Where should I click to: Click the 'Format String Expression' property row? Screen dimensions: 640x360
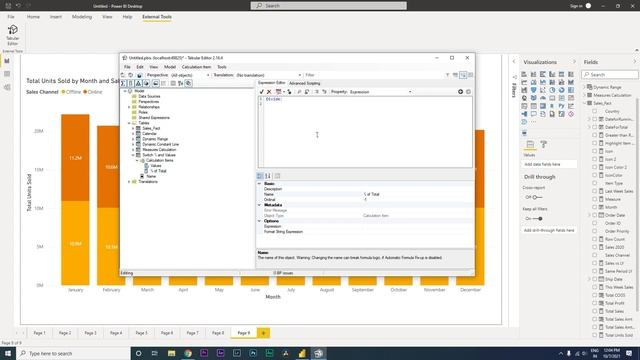(365, 231)
